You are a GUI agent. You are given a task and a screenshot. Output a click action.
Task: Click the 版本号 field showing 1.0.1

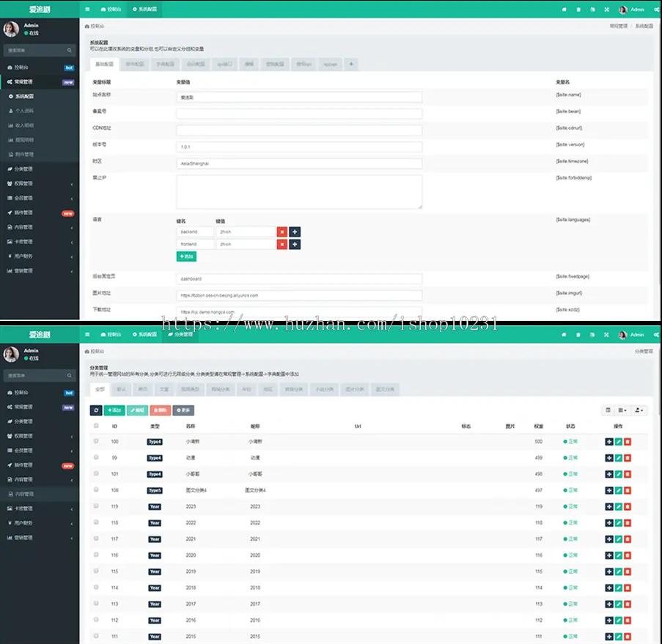[299, 147]
